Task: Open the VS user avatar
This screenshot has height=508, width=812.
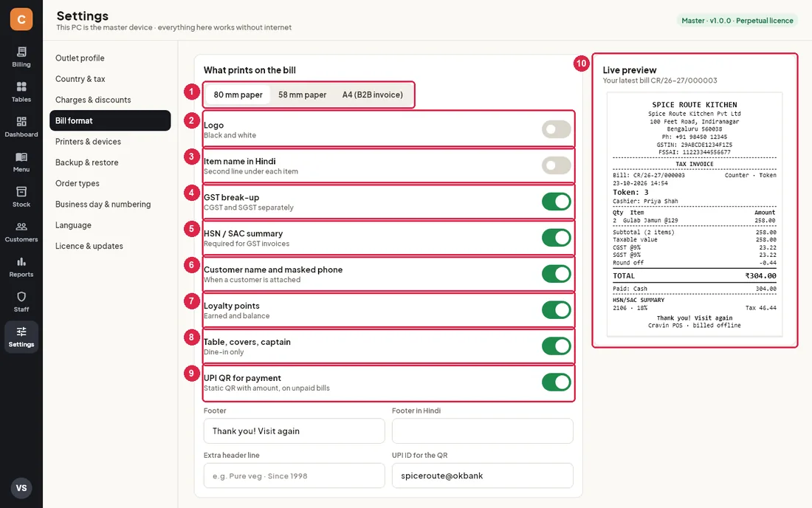Action: [21, 488]
